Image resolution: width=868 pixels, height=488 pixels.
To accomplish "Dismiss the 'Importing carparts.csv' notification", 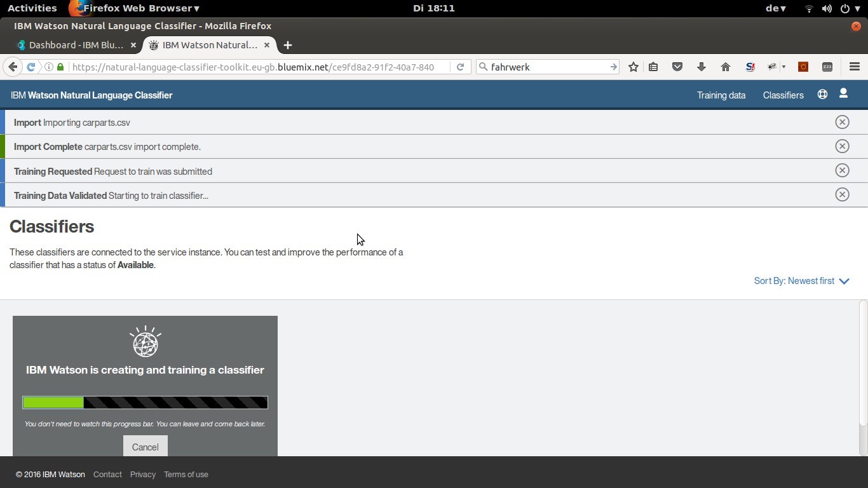I will pos(842,122).
